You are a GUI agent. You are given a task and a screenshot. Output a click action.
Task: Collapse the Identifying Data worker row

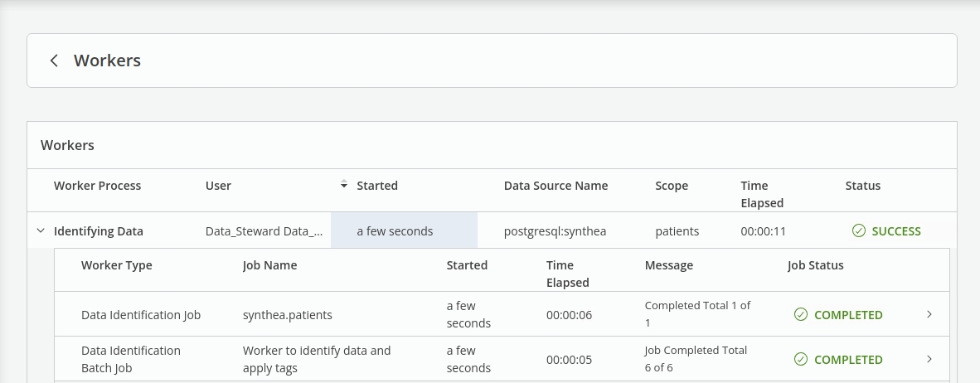pos(41,231)
